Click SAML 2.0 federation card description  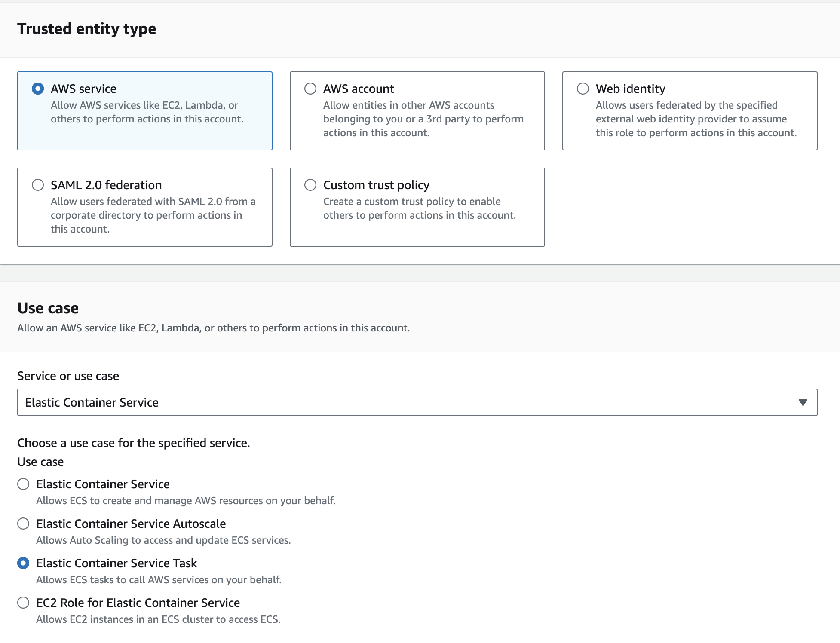[x=153, y=215]
